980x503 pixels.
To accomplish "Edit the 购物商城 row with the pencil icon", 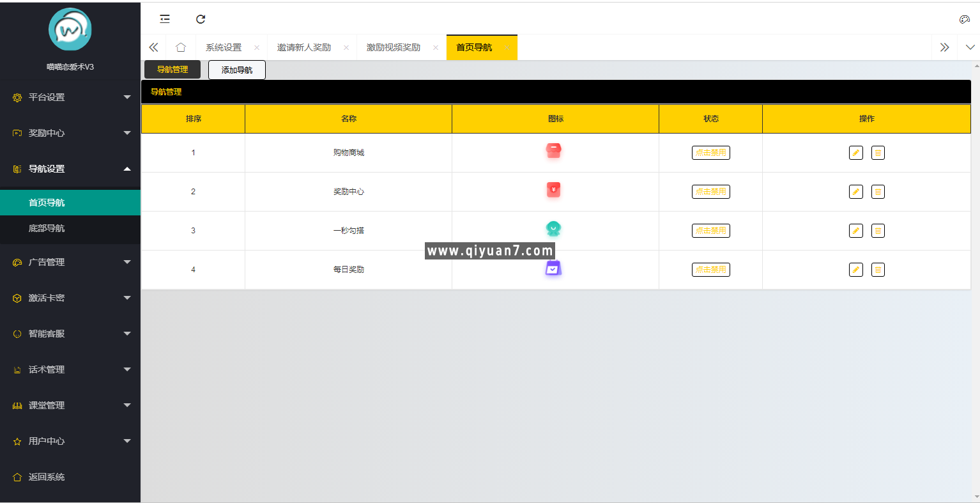I will 855,153.
